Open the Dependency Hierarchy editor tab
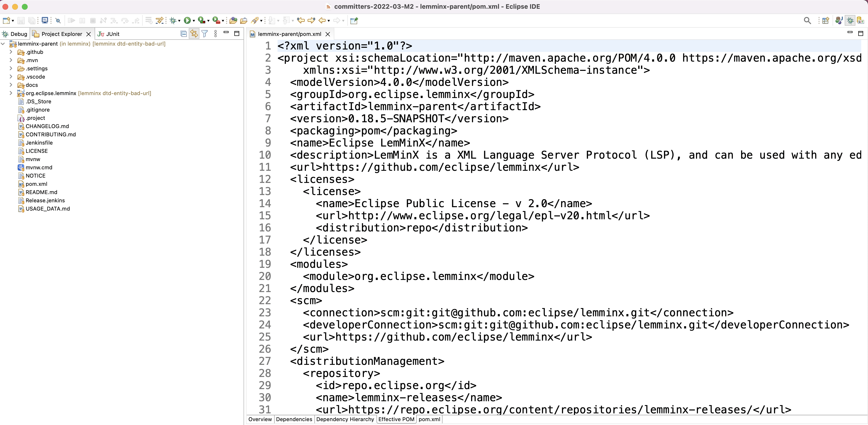The image size is (868, 425). [x=345, y=419]
